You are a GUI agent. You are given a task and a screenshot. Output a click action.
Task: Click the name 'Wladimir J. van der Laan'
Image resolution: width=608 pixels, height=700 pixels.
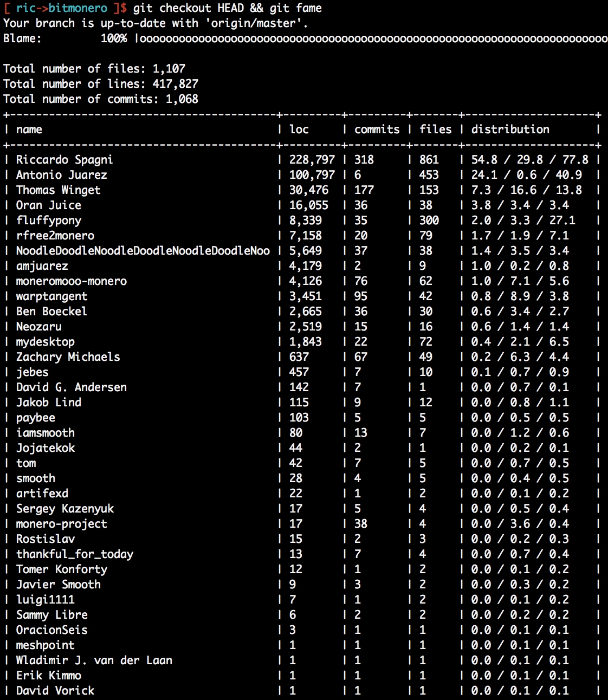tap(94, 660)
